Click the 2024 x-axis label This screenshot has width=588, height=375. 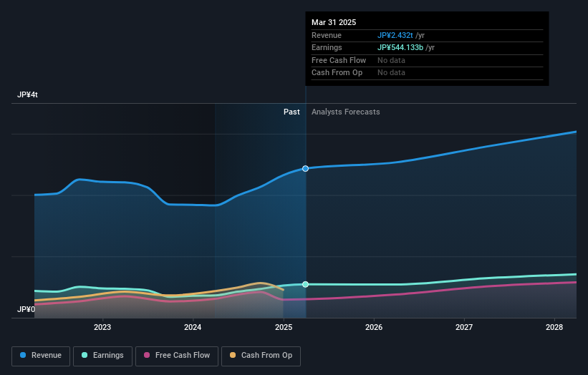193,327
